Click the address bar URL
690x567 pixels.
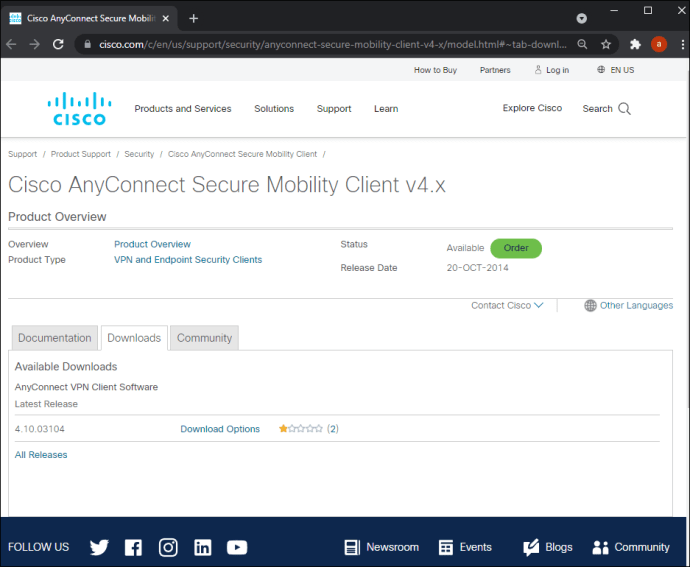tap(333, 44)
